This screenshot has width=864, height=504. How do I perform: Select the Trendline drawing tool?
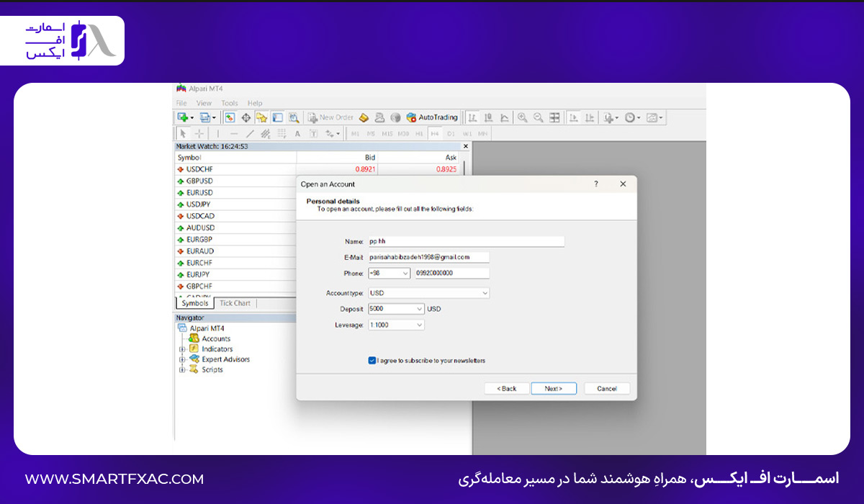pyautogui.click(x=250, y=134)
